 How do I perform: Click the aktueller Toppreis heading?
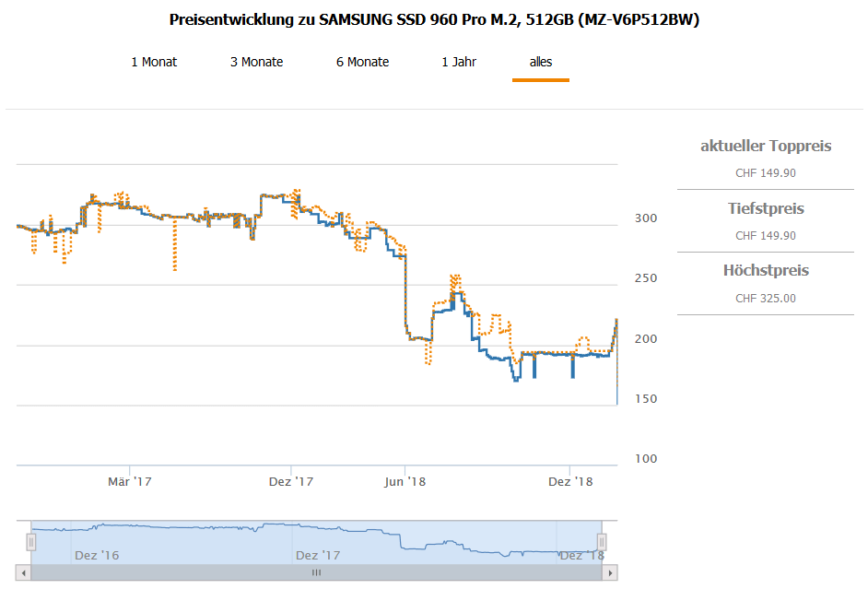pyautogui.click(x=766, y=146)
